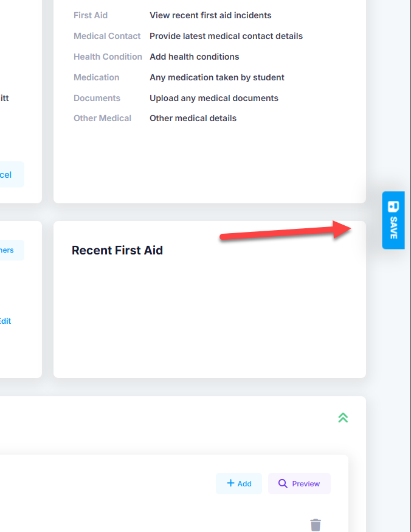The image size is (411, 532).
Task: Click 'Provide latest medical contact details'
Action: coord(226,36)
